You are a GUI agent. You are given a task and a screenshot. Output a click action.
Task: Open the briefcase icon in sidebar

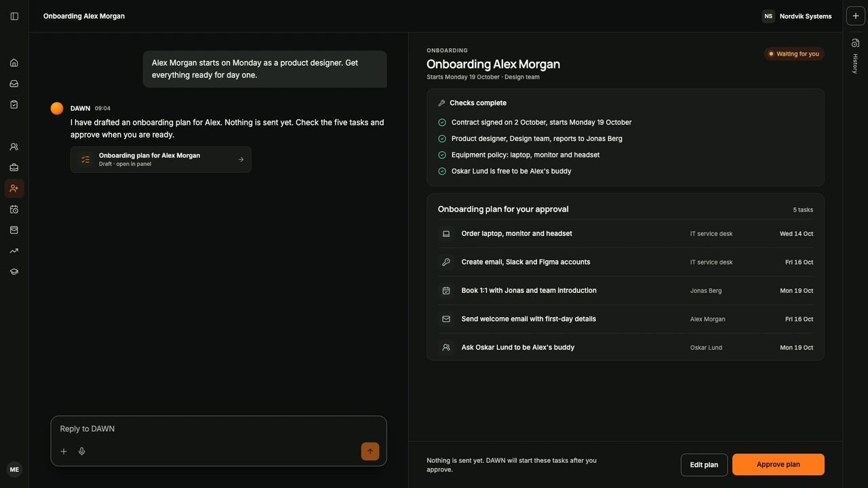(14, 167)
